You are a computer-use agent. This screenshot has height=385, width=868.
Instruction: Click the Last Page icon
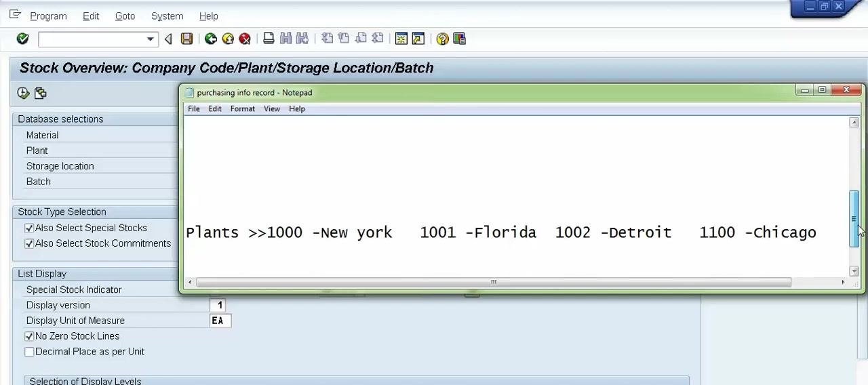[378, 39]
